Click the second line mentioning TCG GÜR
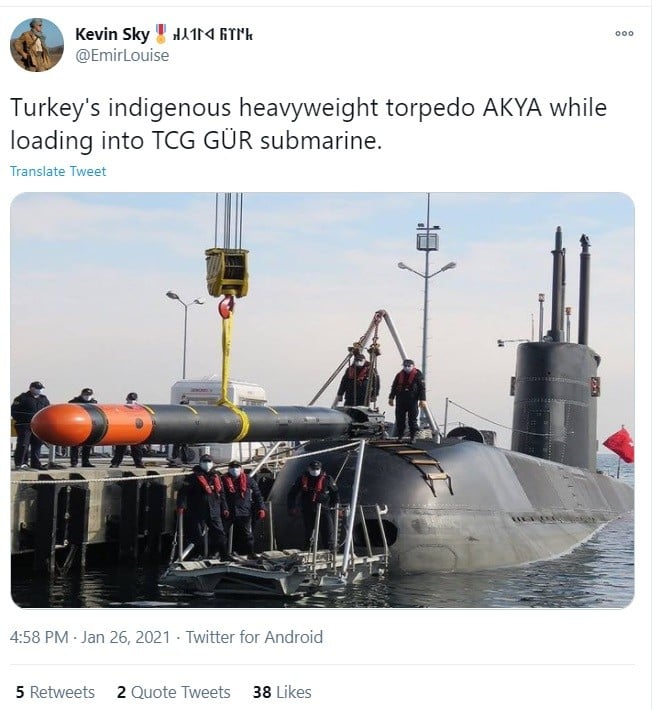 pyautogui.click(x=196, y=140)
